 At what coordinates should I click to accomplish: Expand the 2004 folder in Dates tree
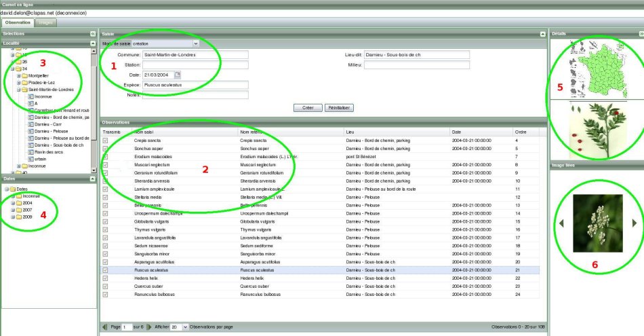(12, 202)
